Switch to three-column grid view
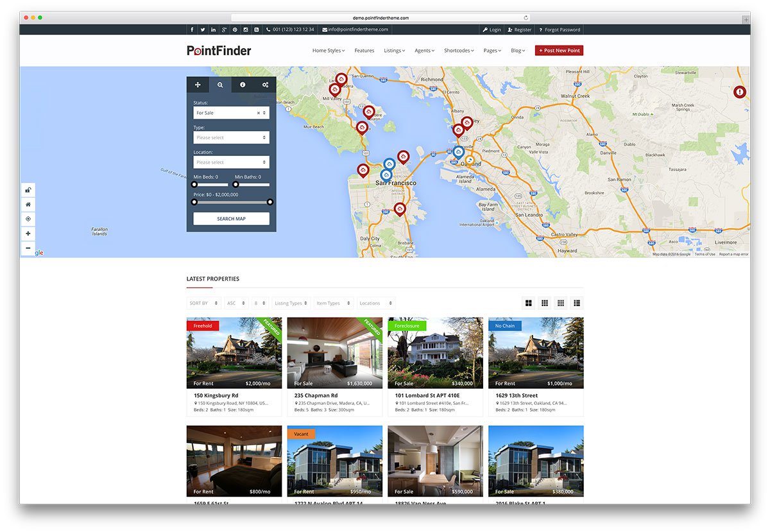This screenshot has width=770, height=532. (x=545, y=303)
